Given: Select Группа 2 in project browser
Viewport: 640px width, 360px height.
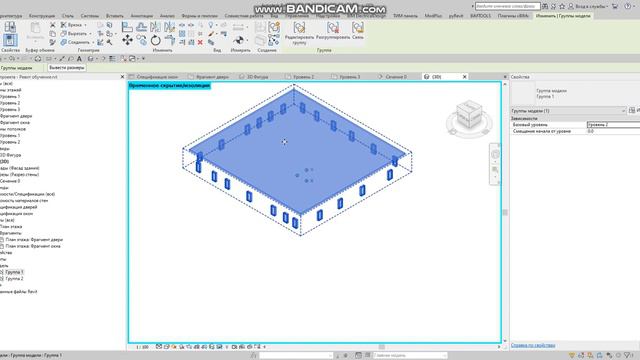Looking at the screenshot, I should click(x=14, y=278).
